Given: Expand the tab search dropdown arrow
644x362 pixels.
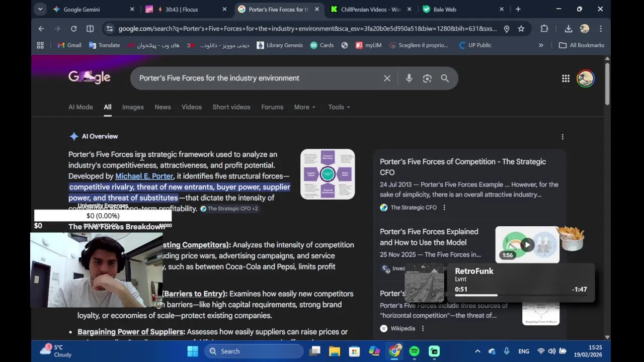Looking at the screenshot, I should click(x=40, y=9).
